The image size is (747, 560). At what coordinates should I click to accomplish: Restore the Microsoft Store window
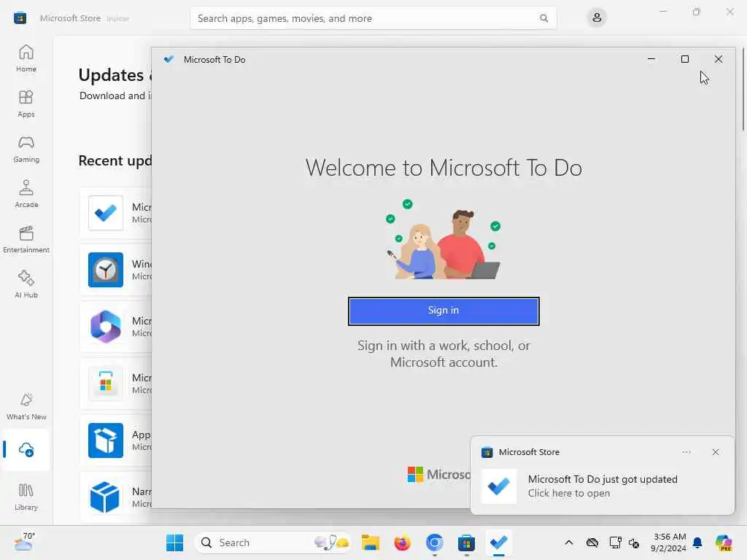click(697, 12)
